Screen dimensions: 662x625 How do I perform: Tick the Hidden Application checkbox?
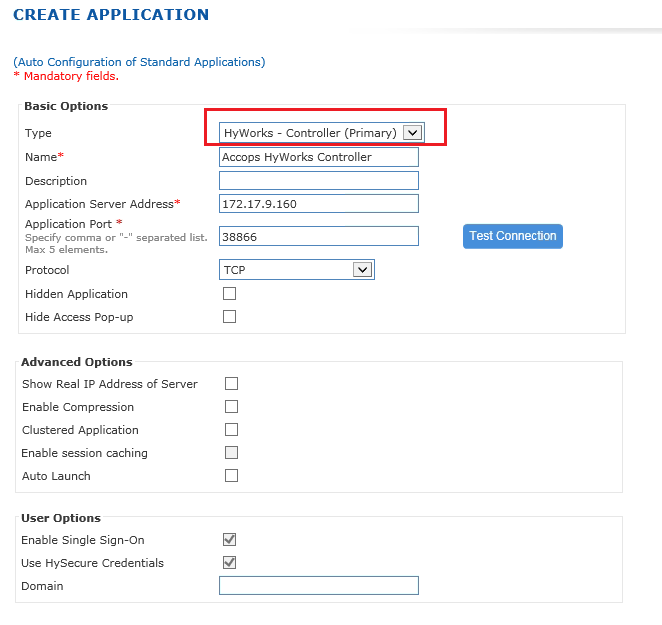pos(229,293)
